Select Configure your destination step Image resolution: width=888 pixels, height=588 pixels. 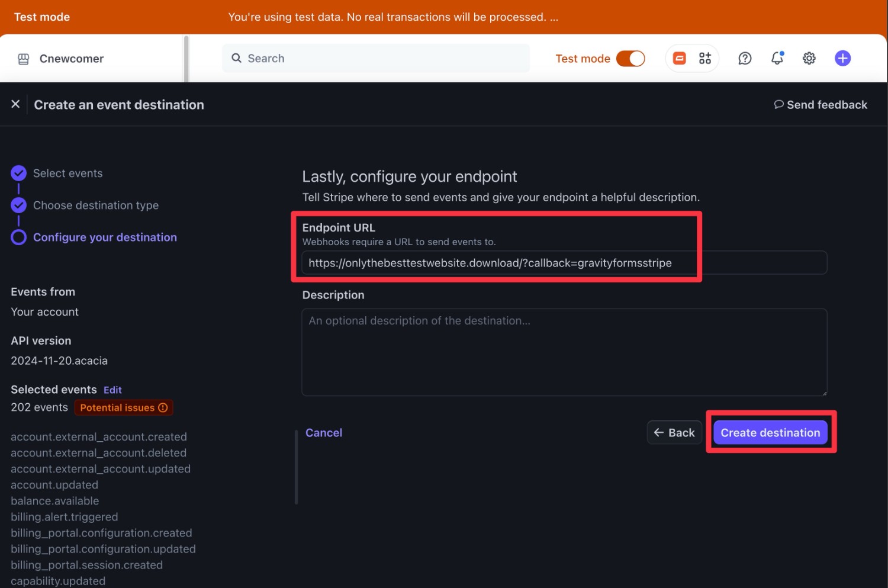point(105,237)
